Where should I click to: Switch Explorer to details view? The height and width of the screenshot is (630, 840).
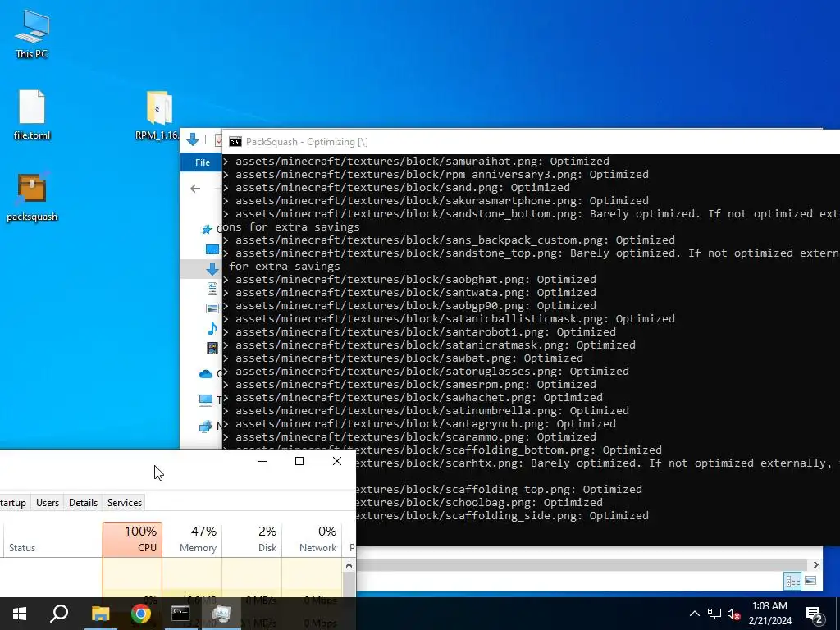pyautogui.click(x=792, y=581)
